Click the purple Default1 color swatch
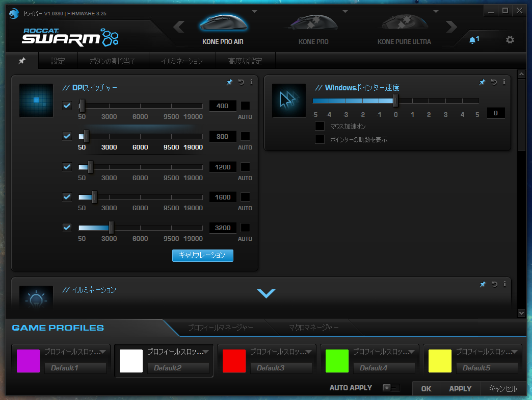Viewport: 532px width, 400px height. [28, 361]
